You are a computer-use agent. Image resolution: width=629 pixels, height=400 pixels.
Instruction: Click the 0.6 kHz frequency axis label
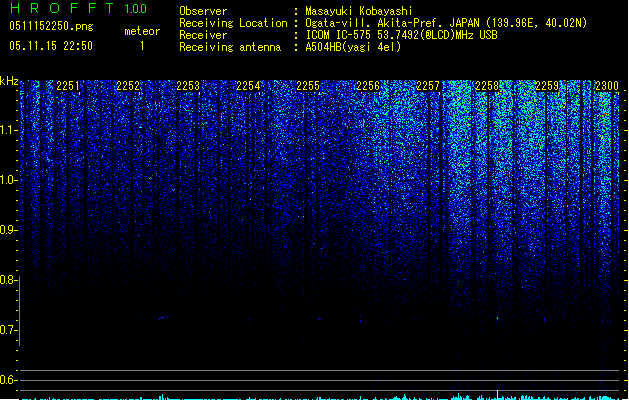click(8, 380)
